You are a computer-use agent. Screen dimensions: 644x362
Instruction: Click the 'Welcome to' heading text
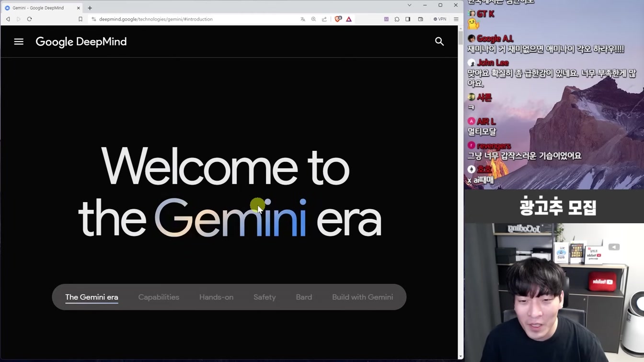click(225, 166)
